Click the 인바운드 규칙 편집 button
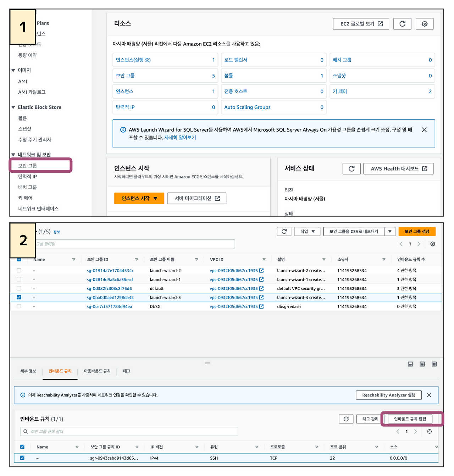Viewport: 454px width, 476px height. coord(410,419)
